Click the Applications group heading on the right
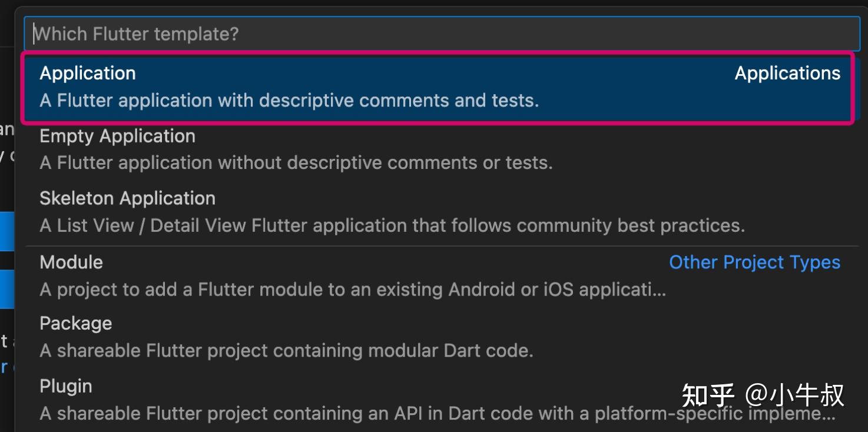 (787, 72)
